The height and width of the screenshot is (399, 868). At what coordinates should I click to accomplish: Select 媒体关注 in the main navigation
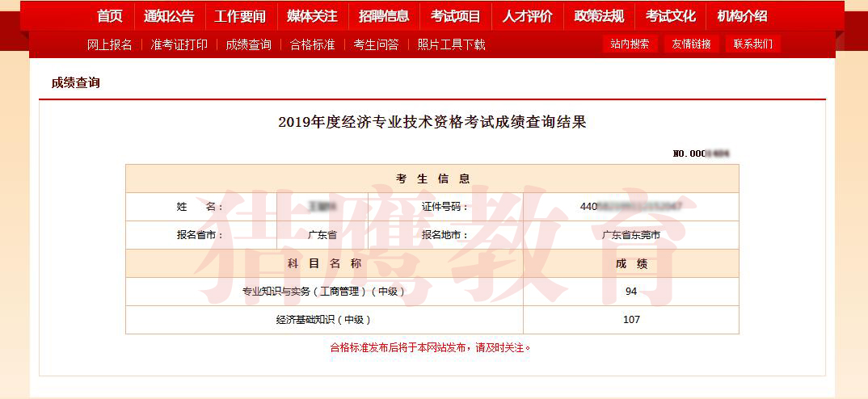(x=312, y=16)
